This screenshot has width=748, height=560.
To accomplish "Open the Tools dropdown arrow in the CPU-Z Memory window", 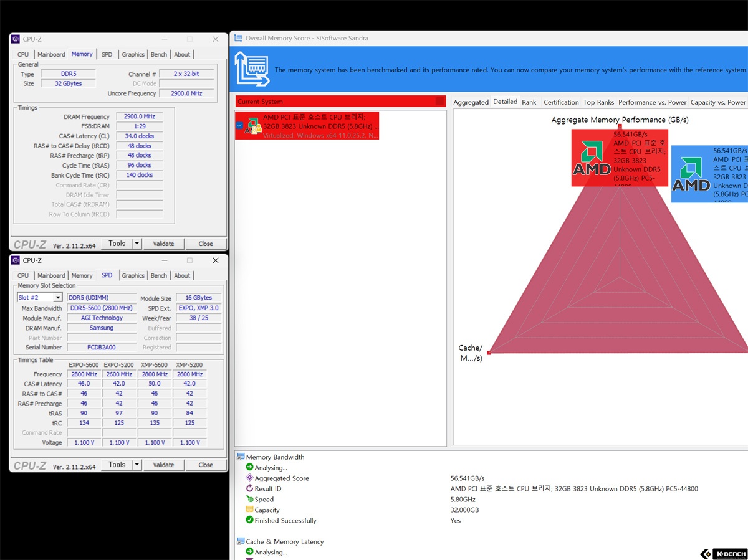I will pyautogui.click(x=137, y=244).
